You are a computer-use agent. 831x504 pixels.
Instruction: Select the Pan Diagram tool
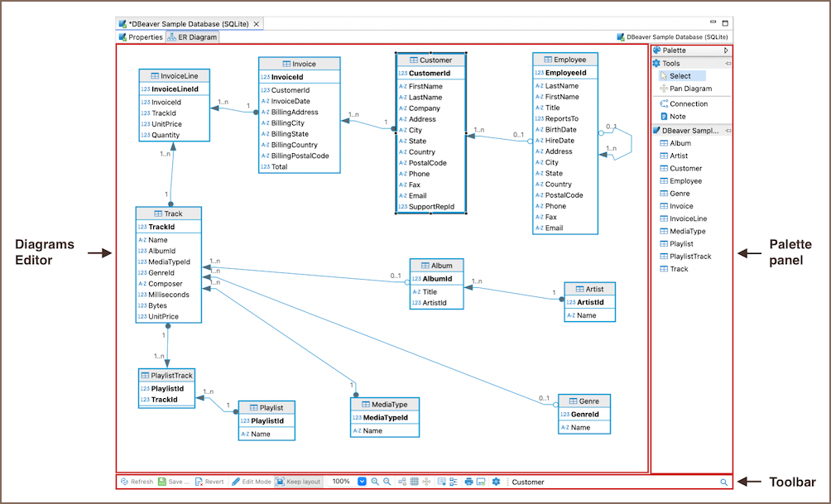(684, 89)
